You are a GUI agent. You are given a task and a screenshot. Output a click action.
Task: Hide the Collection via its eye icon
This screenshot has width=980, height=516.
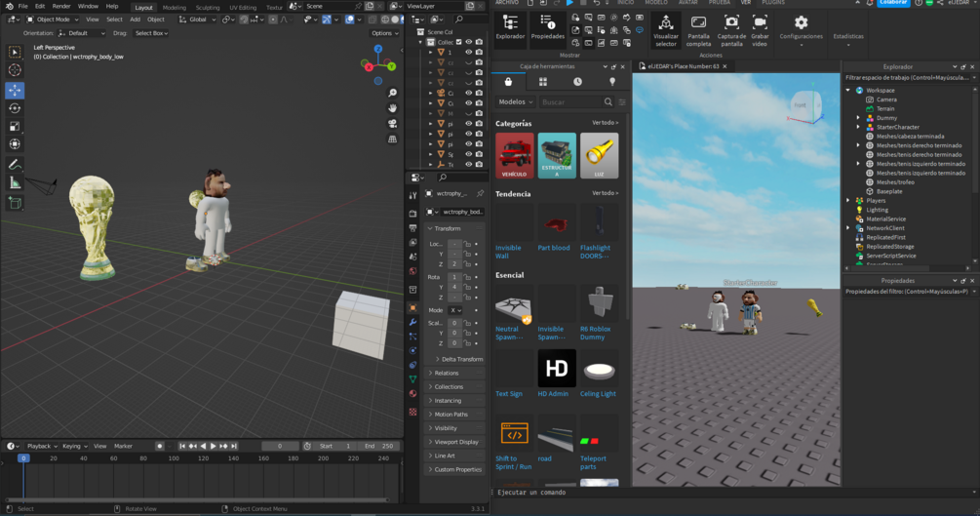[x=468, y=43]
